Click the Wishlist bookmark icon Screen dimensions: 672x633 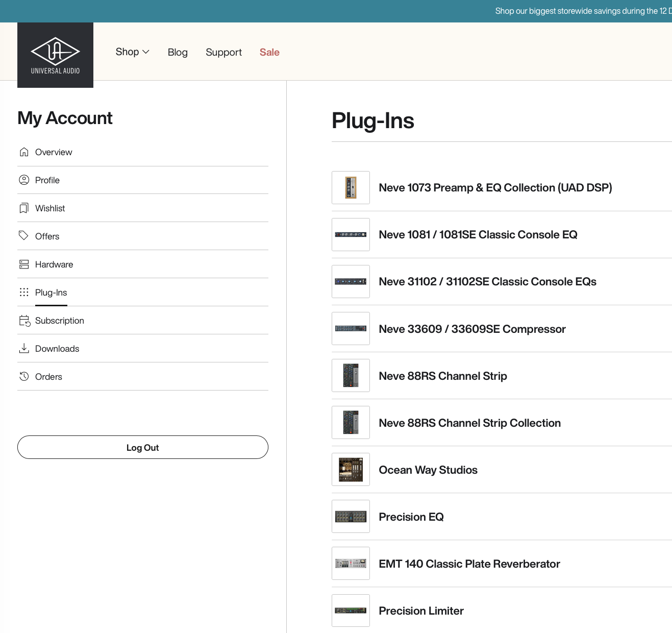[x=24, y=208]
